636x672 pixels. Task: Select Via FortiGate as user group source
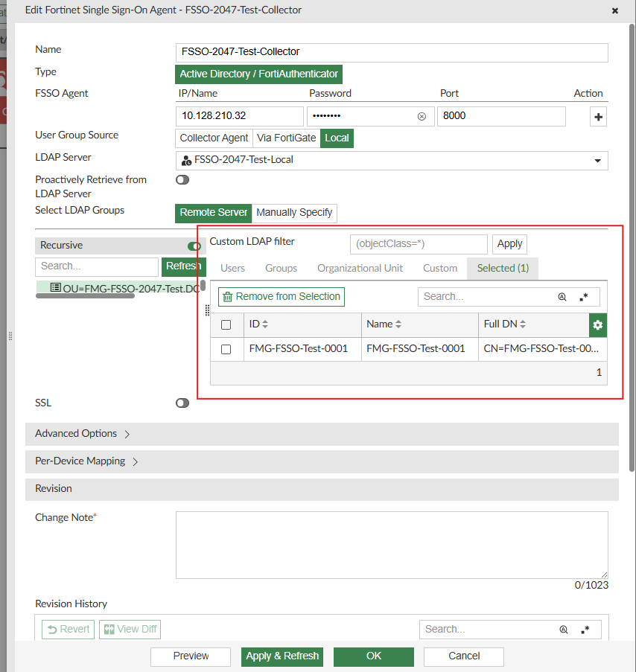point(287,138)
